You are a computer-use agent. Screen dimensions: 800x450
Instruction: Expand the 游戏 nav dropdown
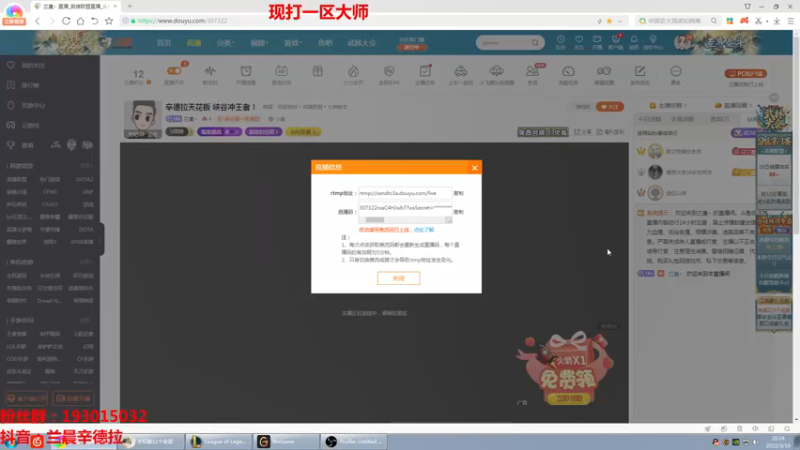[292, 43]
